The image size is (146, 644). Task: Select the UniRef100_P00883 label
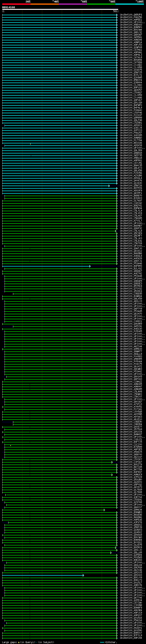(x=131, y=357)
